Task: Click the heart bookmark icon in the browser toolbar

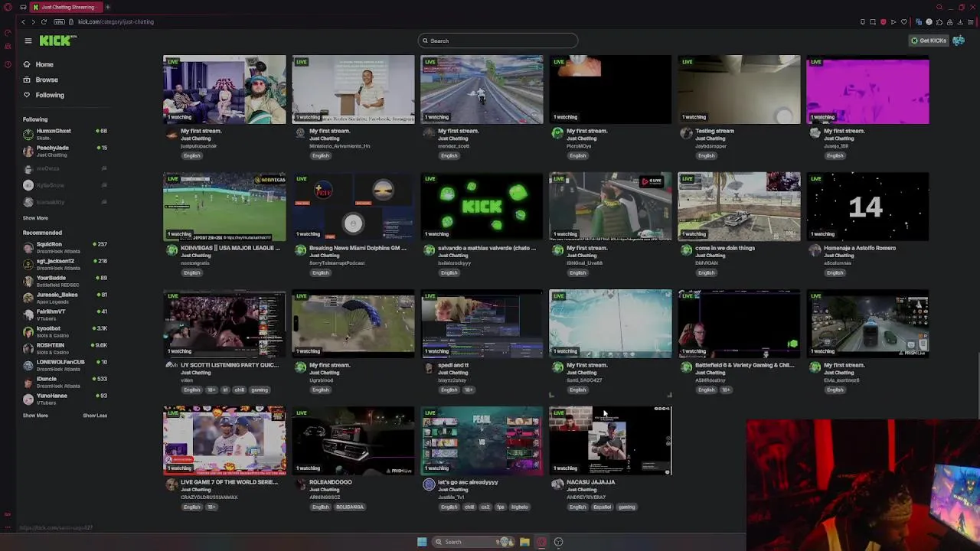Action: click(x=904, y=21)
